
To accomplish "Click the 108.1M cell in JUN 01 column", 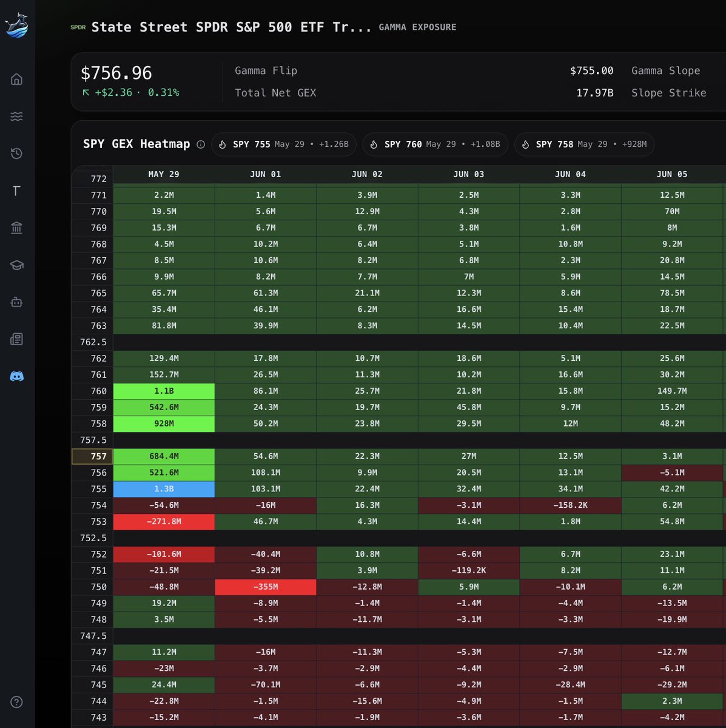I will pyautogui.click(x=266, y=473).
